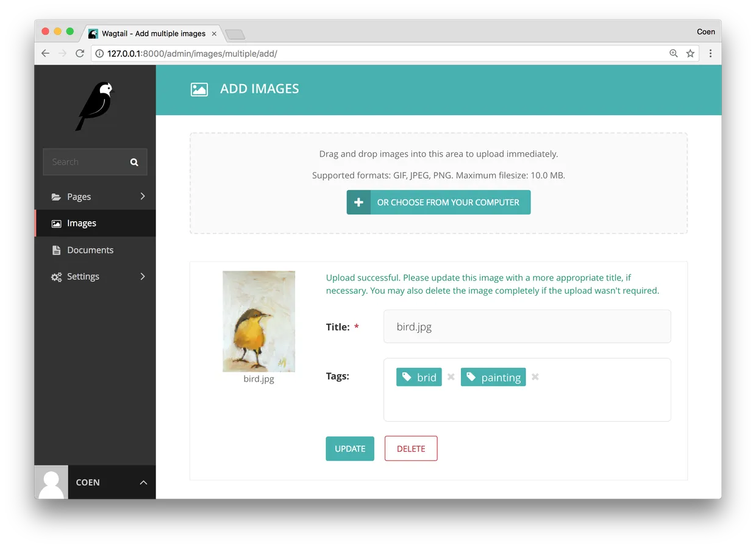
Task: Remove the 'brid' tag with its x
Action: click(451, 377)
